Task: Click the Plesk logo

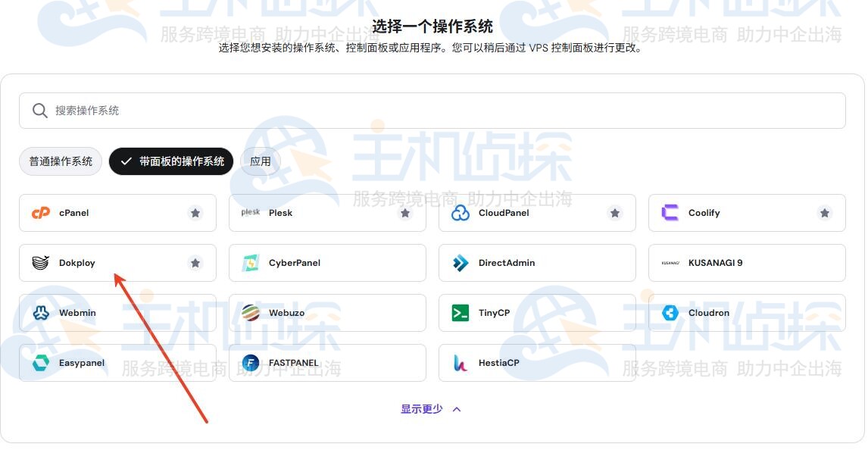Action: click(x=250, y=213)
